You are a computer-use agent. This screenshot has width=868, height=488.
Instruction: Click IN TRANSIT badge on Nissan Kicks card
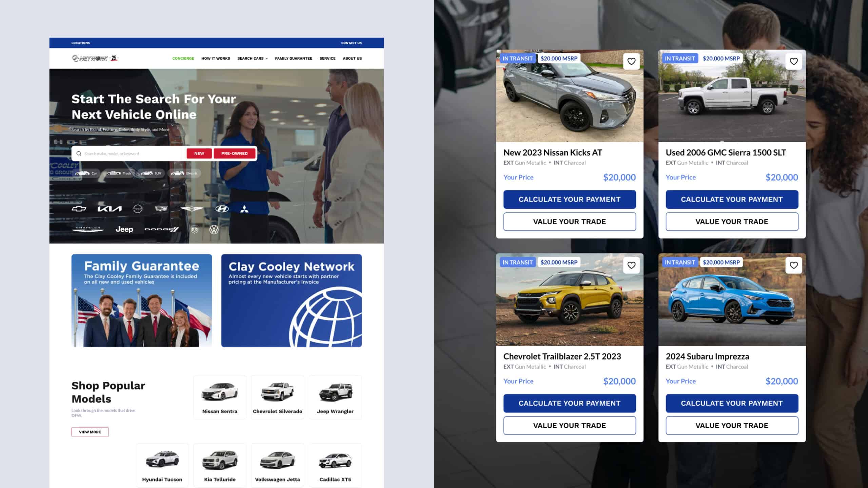(517, 58)
